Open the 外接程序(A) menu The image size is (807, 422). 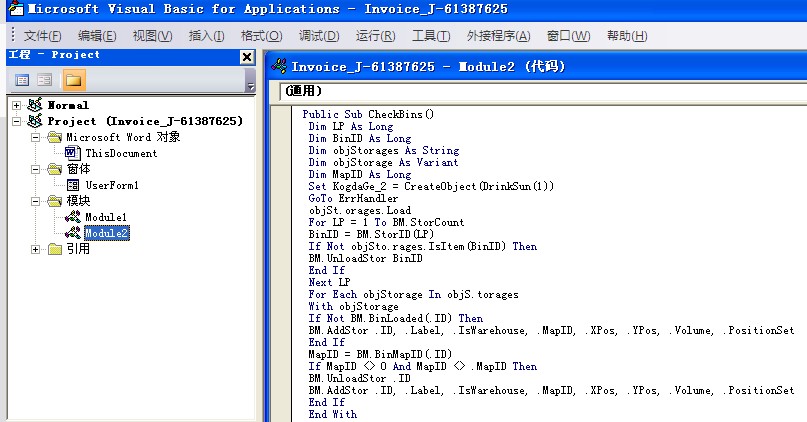tap(498, 36)
